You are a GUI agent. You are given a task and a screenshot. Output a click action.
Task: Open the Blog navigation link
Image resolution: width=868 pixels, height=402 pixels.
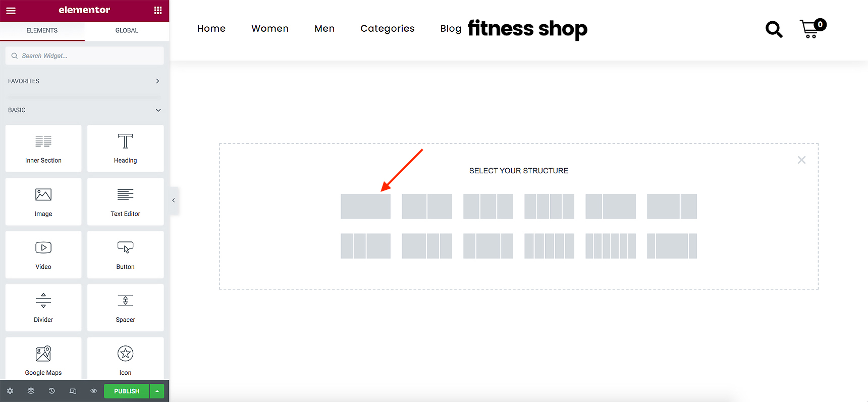pyautogui.click(x=451, y=29)
